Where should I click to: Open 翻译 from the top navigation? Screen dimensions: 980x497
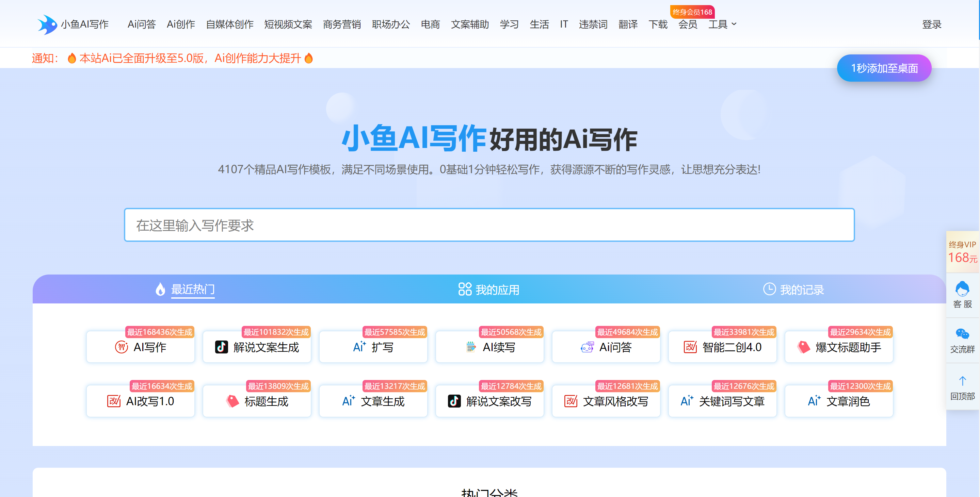(x=628, y=24)
